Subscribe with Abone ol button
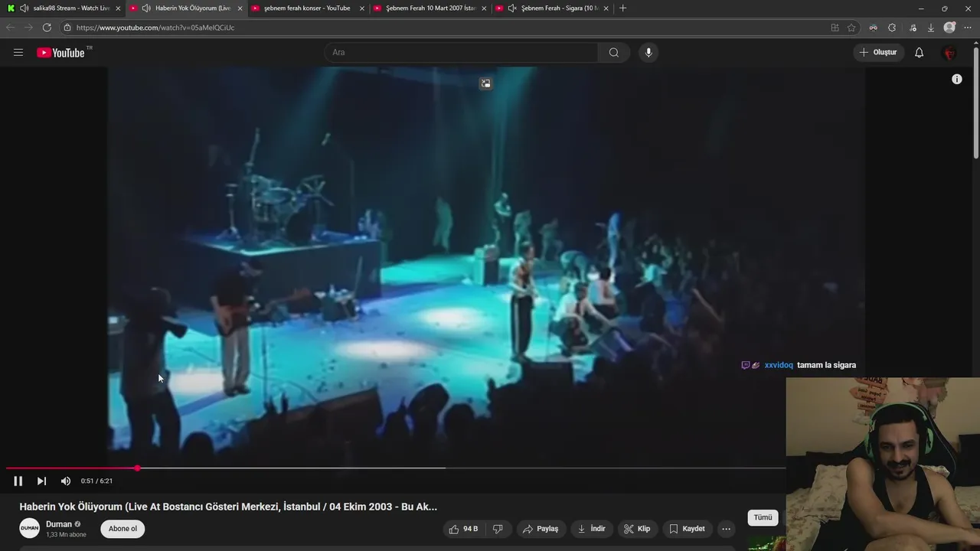The width and height of the screenshot is (980, 551). [122, 529]
